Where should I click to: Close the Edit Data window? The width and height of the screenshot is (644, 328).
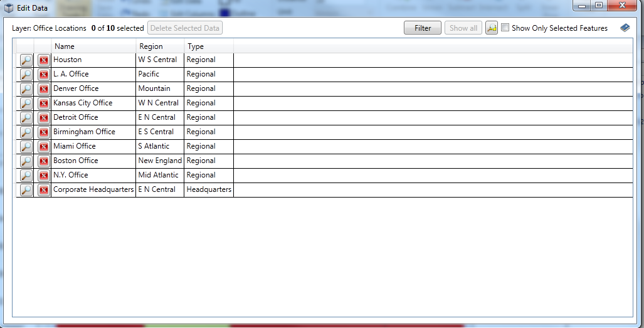[x=622, y=6]
